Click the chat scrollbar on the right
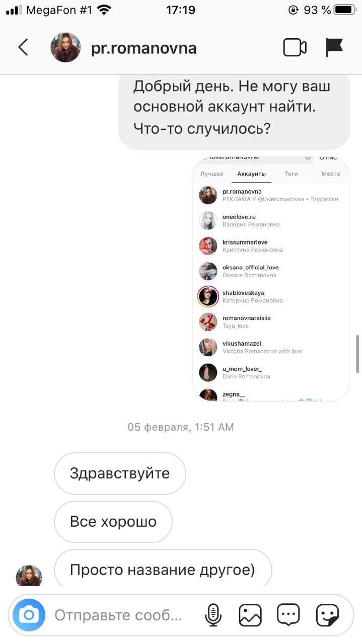This screenshot has width=362, height=644. point(357,354)
